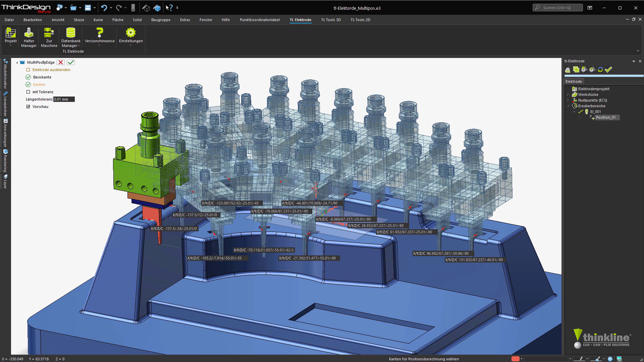Click the shaded blue cube icon
644x362 pixels.
(157, 7)
